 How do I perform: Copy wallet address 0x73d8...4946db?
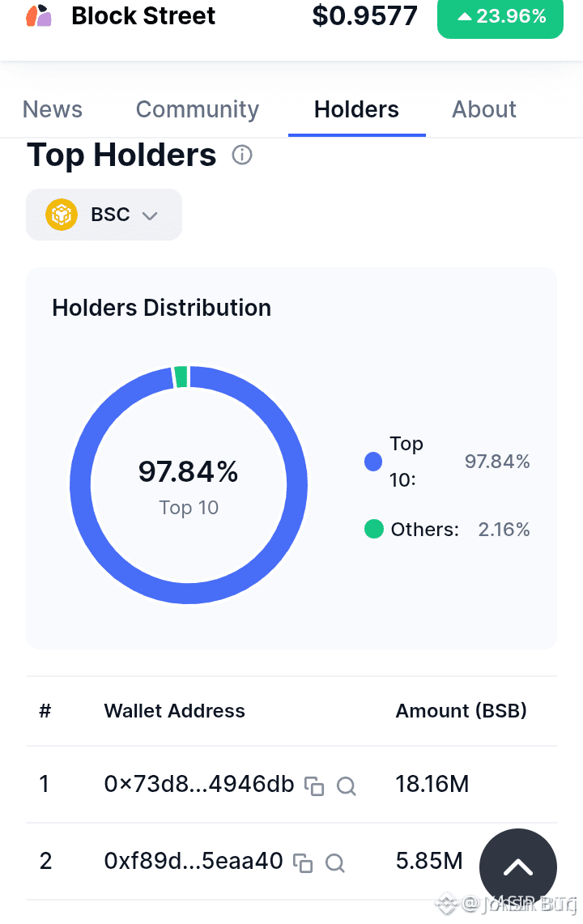pos(314,786)
